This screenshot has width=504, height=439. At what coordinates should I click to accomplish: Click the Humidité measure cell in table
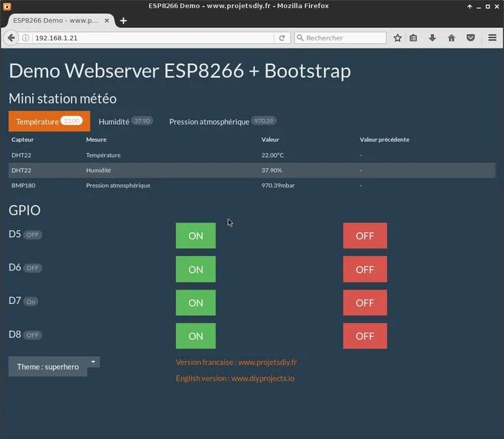[x=99, y=170]
